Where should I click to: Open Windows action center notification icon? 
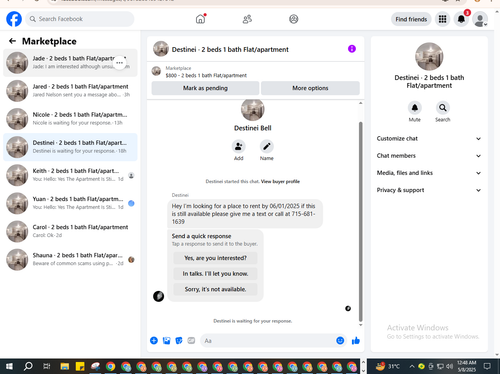487,366
